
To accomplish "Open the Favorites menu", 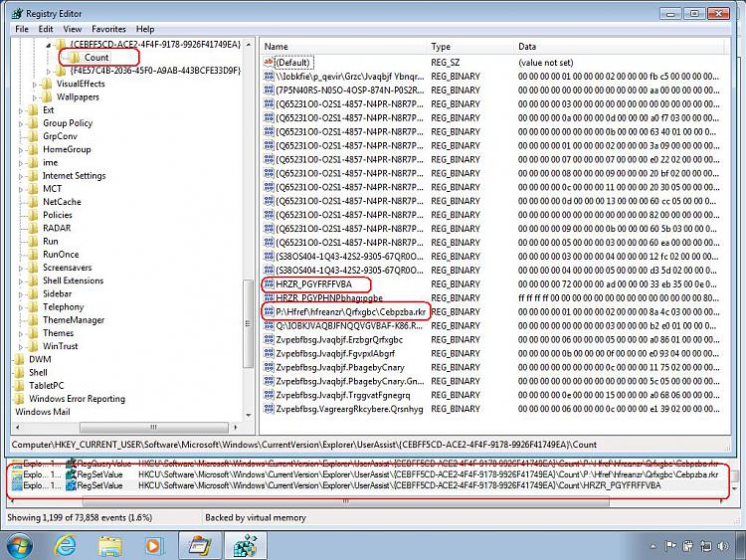I will pos(108,29).
